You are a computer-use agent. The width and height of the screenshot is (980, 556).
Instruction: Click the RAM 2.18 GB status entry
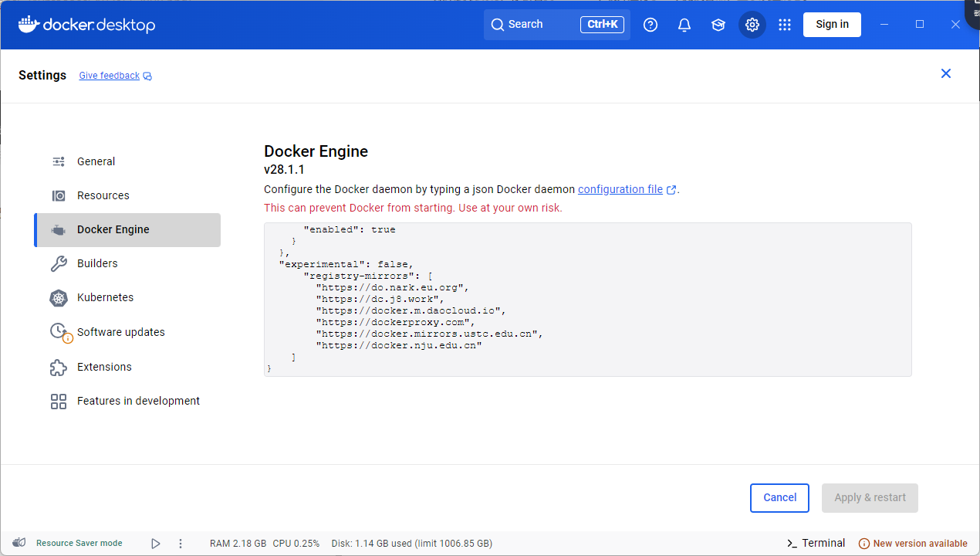[238, 544]
